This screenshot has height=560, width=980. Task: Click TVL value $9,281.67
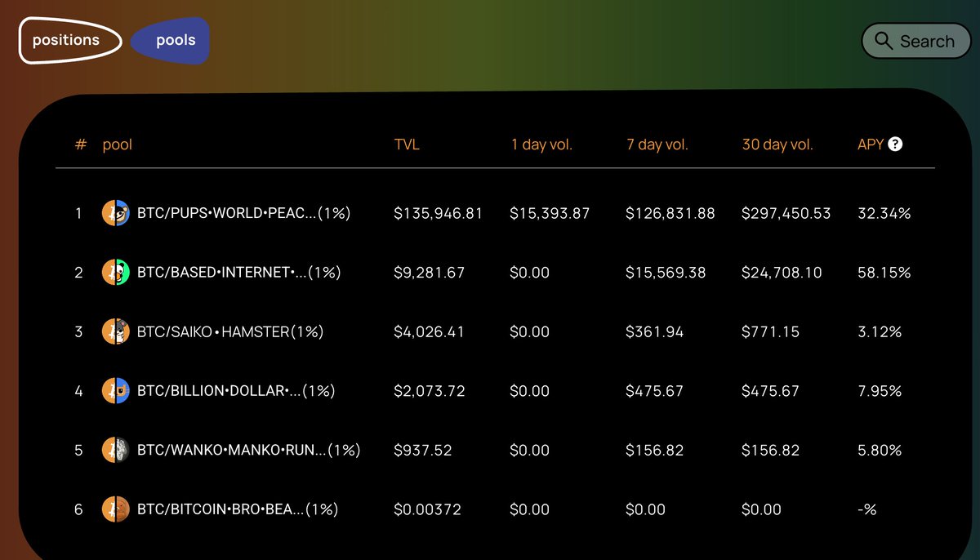pos(429,273)
